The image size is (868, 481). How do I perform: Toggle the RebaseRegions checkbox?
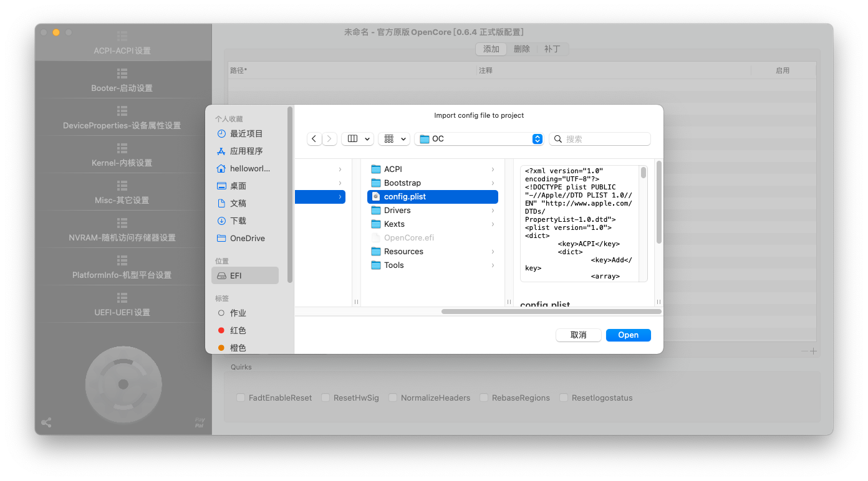click(484, 398)
